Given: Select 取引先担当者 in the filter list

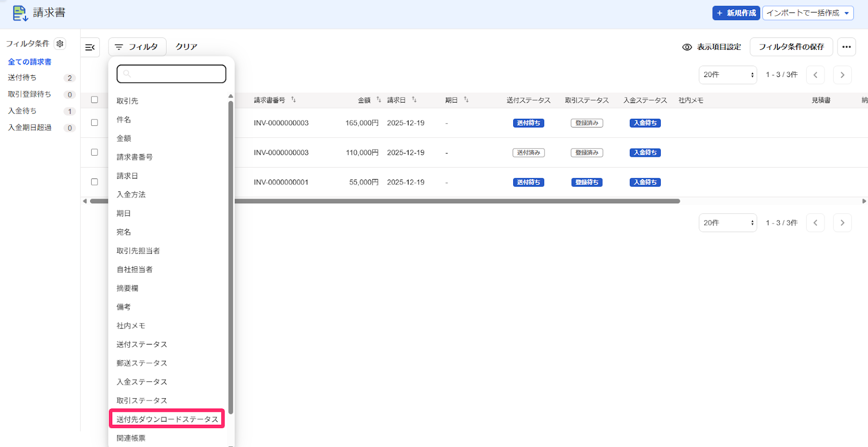Looking at the screenshot, I should coord(138,251).
